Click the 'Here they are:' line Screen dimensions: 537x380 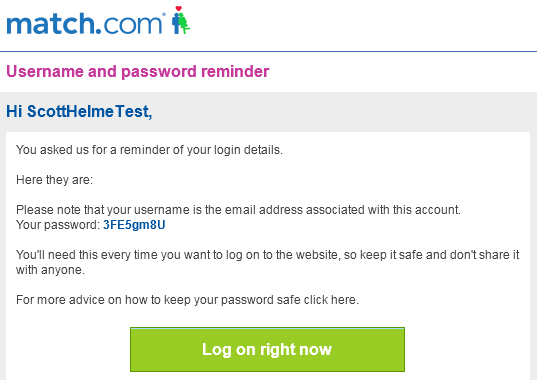(x=54, y=180)
